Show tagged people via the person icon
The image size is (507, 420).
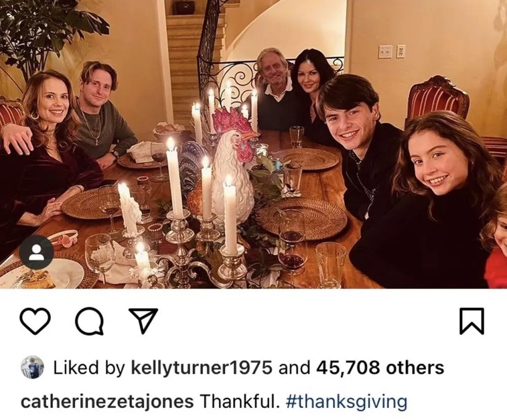pyautogui.click(x=37, y=252)
